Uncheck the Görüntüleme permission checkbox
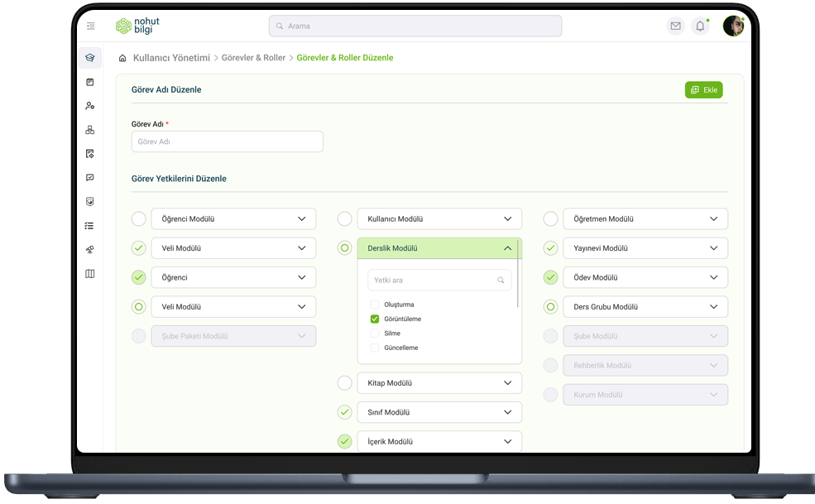This screenshot has height=504, width=815. (375, 319)
